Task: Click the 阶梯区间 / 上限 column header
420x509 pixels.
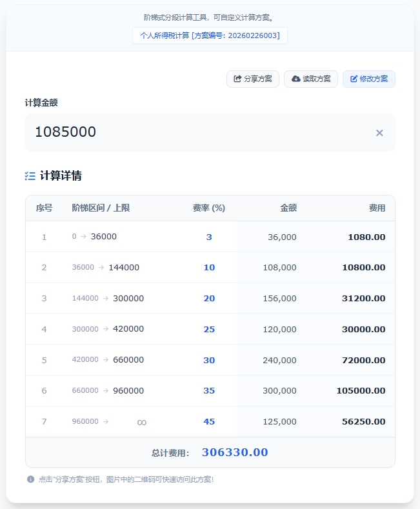Action: [x=101, y=208]
